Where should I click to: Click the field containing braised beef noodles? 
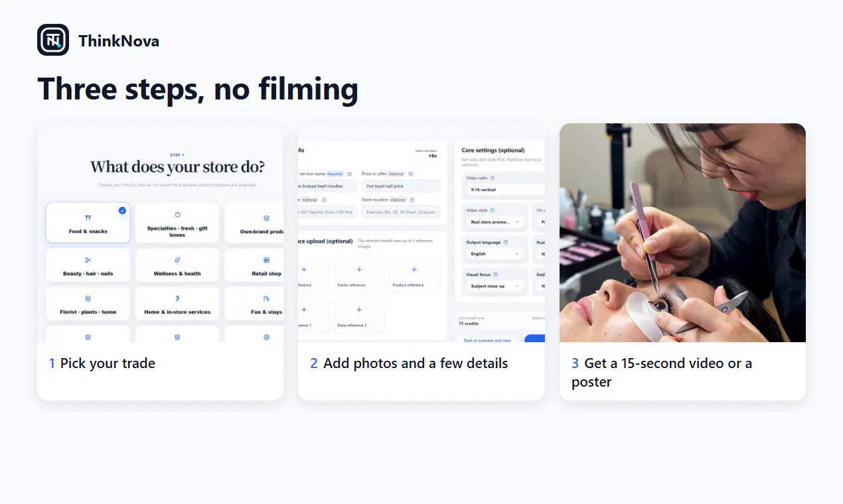click(328, 186)
